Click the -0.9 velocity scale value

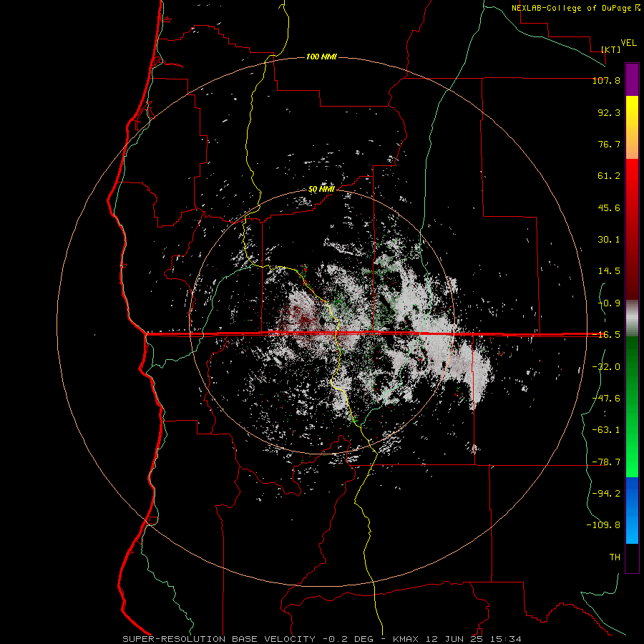(x=609, y=303)
